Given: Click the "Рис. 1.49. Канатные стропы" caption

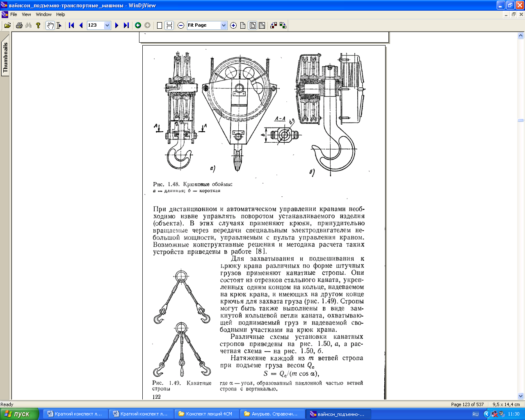Looking at the screenshot, I should (x=182, y=386).
